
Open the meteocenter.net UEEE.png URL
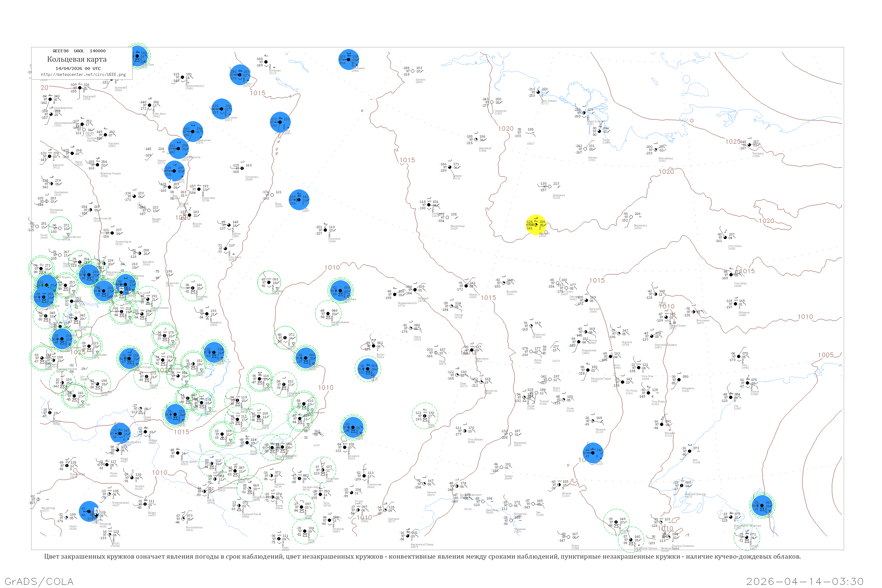[x=83, y=75]
